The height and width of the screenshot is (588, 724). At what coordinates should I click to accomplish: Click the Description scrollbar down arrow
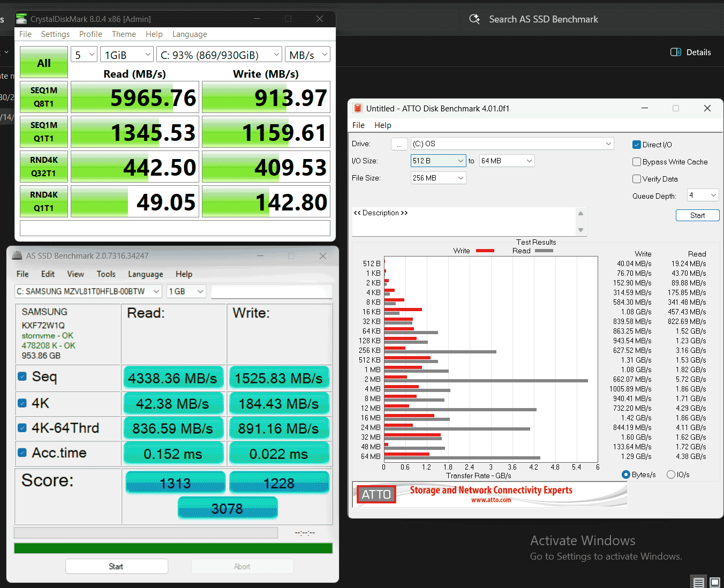tap(581, 230)
